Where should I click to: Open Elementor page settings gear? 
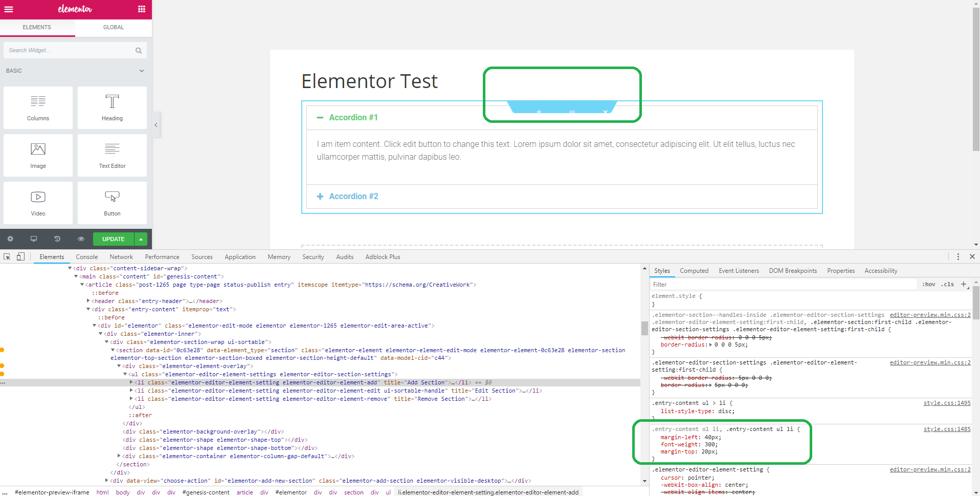tap(10, 239)
